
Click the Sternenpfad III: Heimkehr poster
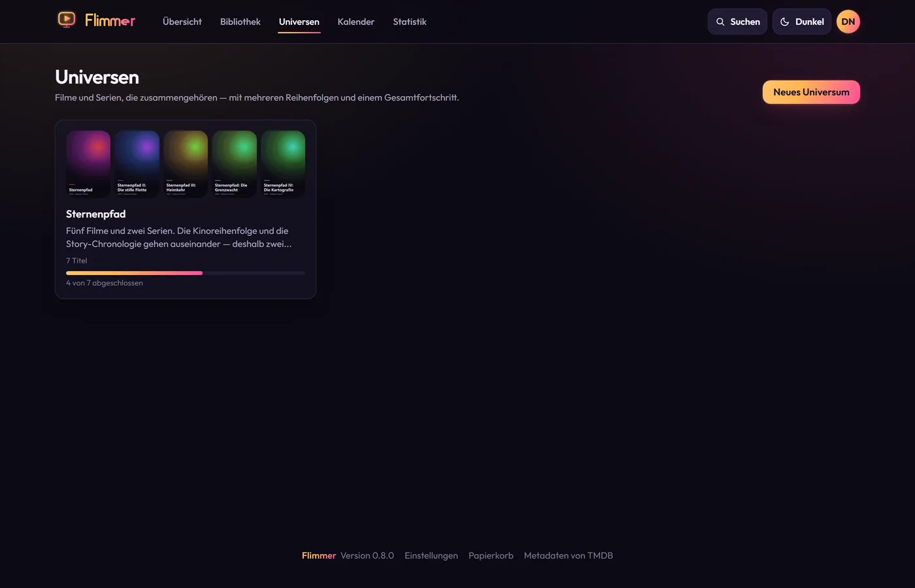click(x=186, y=164)
